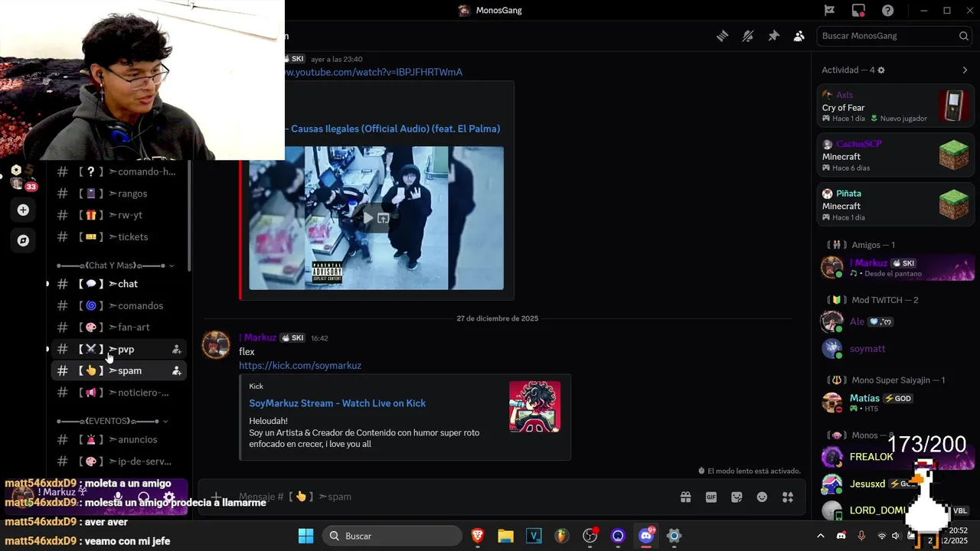Viewport: 980px width, 551px height.
Task: Select member Matías in member list
Action: [x=896, y=403]
